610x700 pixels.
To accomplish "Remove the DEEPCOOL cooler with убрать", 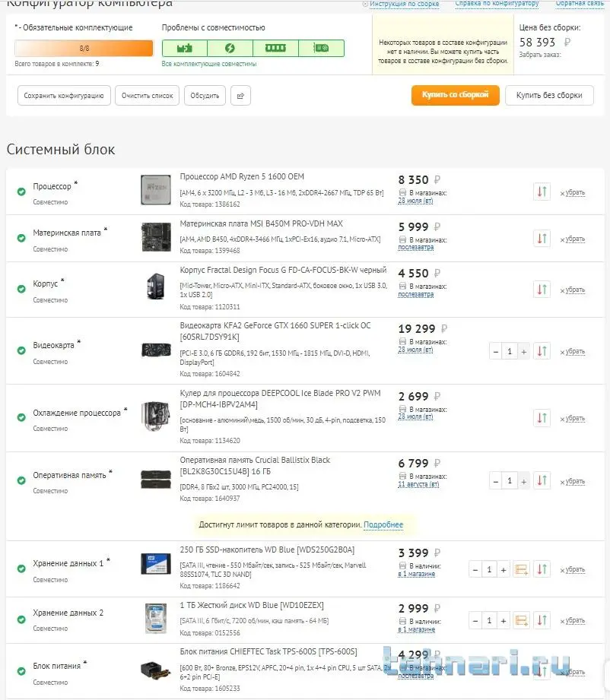I will click(x=575, y=418).
